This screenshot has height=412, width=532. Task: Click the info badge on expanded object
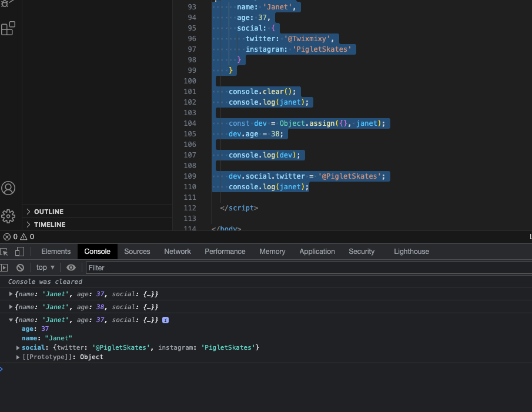coord(166,320)
